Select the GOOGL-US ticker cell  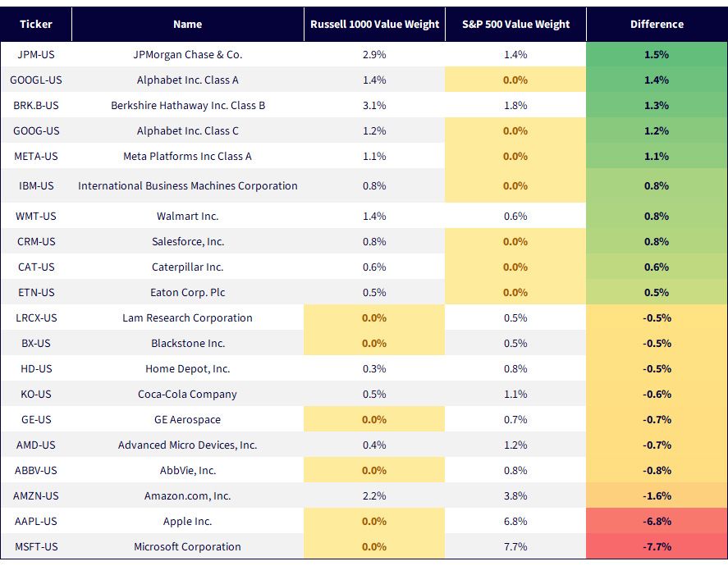(x=36, y=80)
